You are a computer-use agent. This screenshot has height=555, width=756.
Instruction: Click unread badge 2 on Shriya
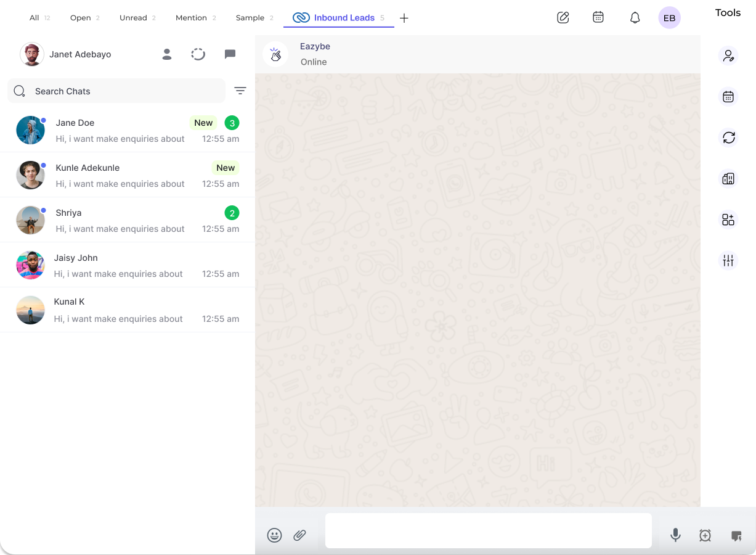tap(232, 213)
